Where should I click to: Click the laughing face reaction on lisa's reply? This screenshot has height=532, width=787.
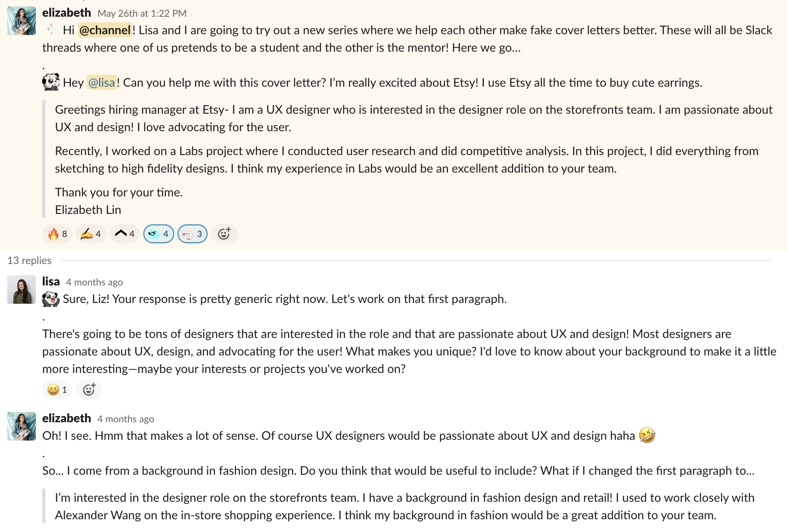pos(57,390)
